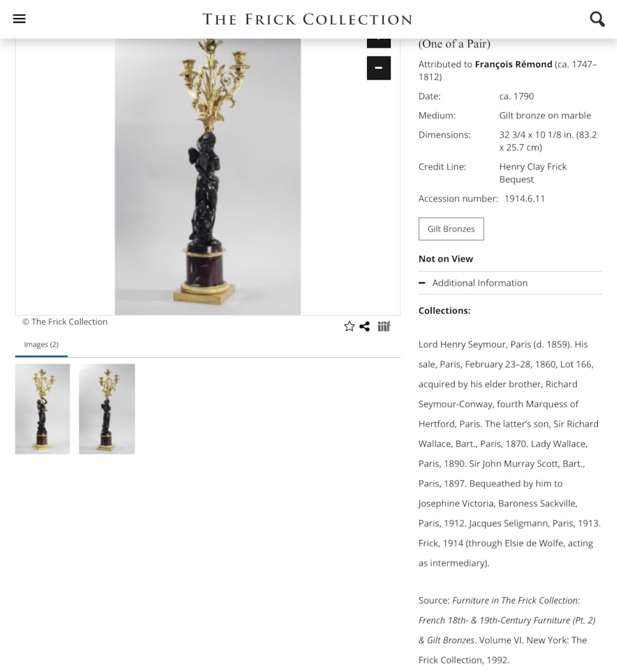The width and height of the screenshot is (617, 672).
Task: Click the partially hidden zoom-in button
Action: point(379,43)
